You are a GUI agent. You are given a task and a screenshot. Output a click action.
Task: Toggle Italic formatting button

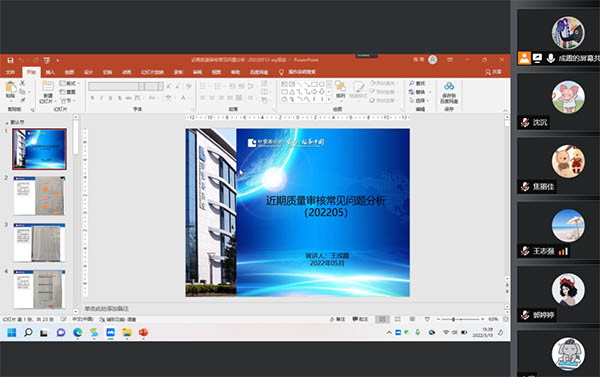pos(101,98)
